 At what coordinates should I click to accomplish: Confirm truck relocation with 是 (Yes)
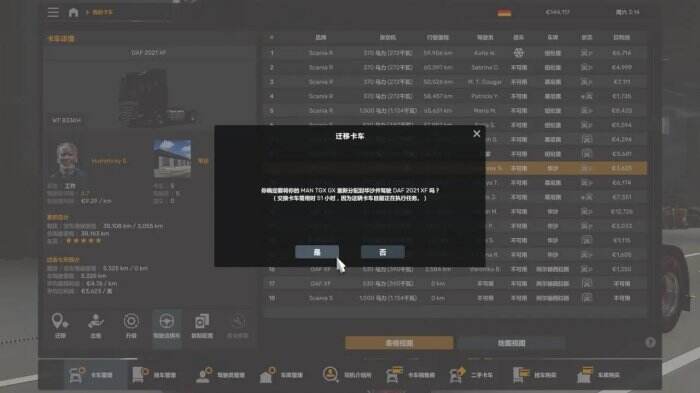(317, 252)
